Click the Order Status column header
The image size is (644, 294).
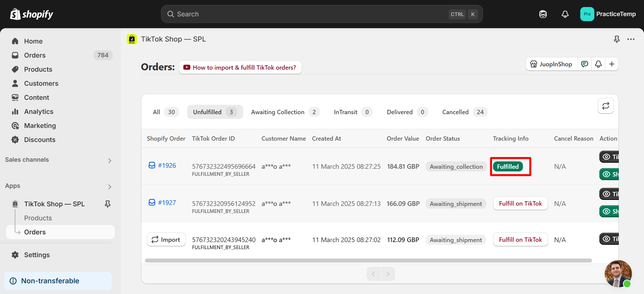pos(443,139)
